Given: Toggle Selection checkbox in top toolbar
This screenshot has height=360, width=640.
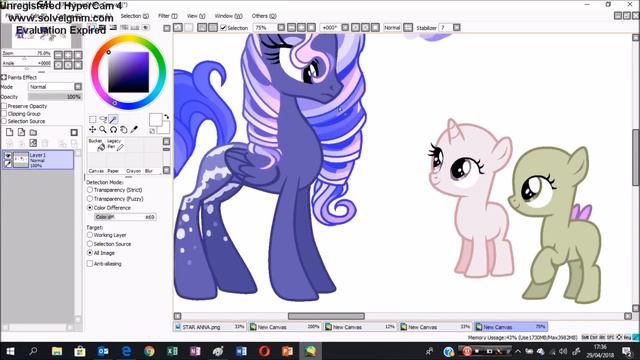Looking at the screenshot, I should pyautogui.click(x=223, y=28).
